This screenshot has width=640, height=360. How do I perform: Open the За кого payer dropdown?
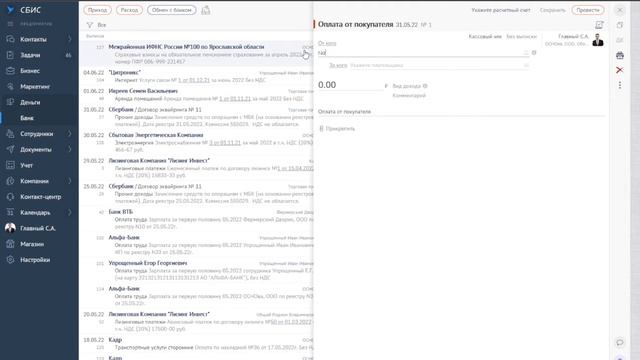(526, 65)
